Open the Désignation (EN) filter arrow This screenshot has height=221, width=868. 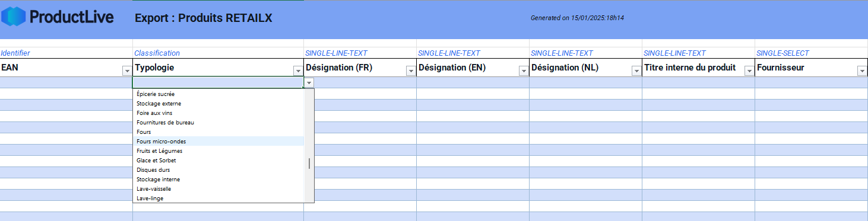(x=524, y=71)
